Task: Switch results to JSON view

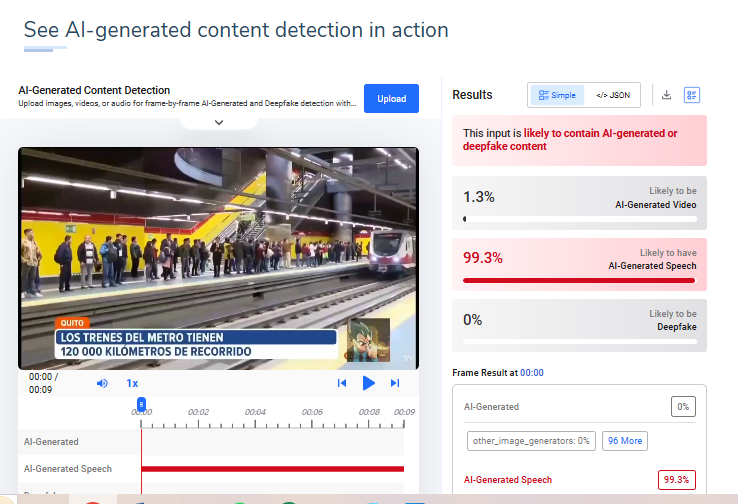Action: 613,95
